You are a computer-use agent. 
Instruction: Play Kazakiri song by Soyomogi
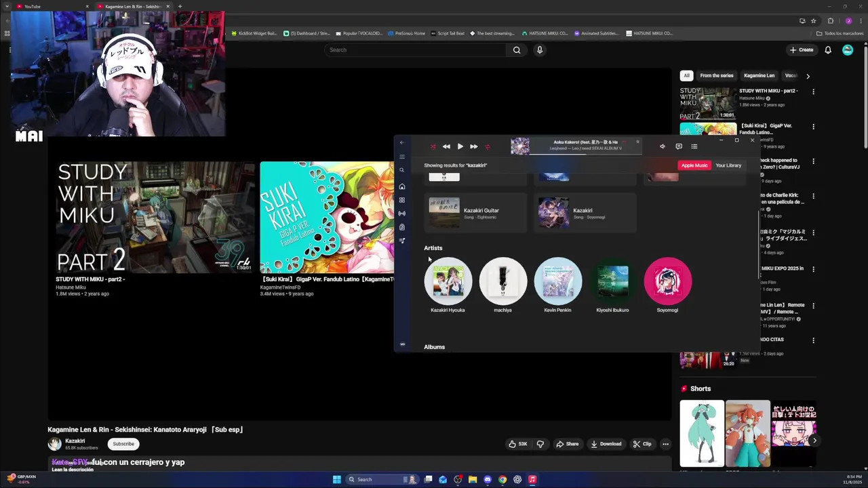click(x=586, y=213)
